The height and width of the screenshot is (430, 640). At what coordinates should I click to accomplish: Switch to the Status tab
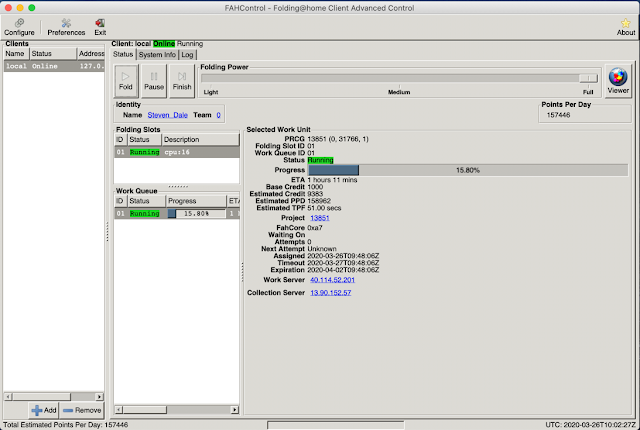pyautogui.click(x=123, y=54)
